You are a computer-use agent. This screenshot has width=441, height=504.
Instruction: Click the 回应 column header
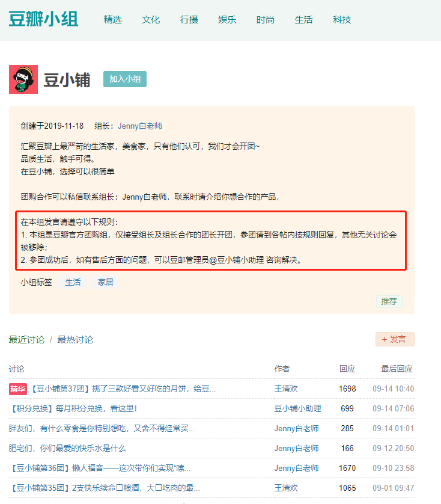tap(347, 369)
